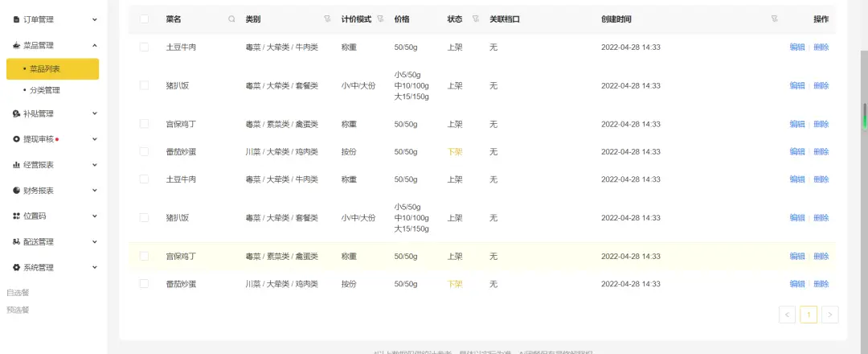
Task: Check the first 番茄炒蛋 row checkbox
Action: (x=144, y=152)
